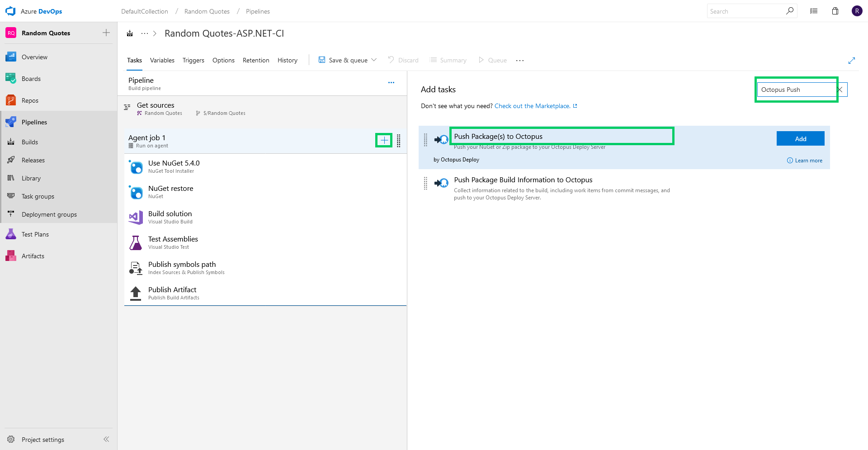868x450 pixels.
Task: Open breadcrumb ellipsis next to pipeline name
Action: [145, 33]
